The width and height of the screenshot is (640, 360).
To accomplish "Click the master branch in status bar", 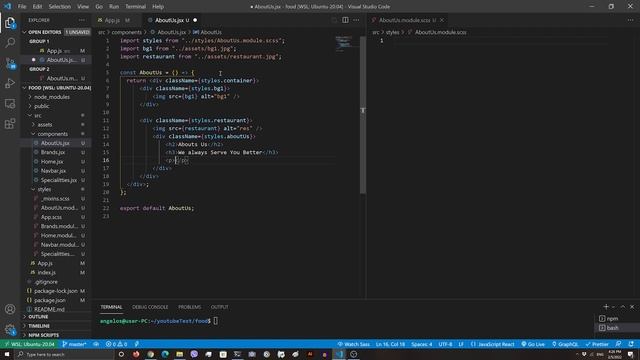I will pyautogui.click(x=74, y=344).
